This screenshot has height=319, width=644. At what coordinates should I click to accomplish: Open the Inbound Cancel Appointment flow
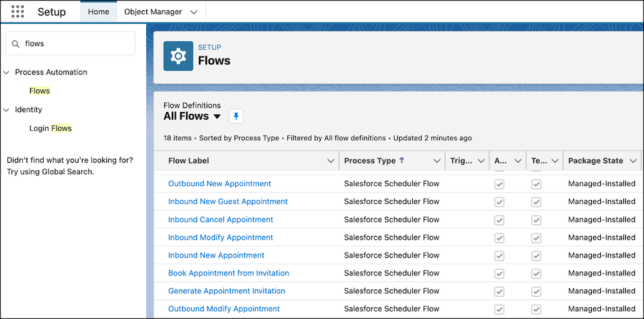tap(220, 219)
